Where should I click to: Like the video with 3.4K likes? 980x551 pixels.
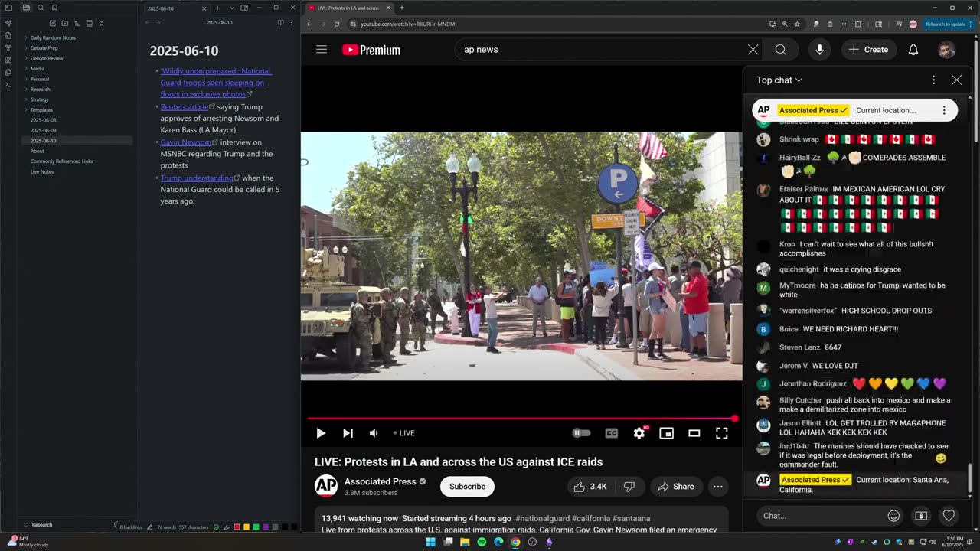(590, 487)
